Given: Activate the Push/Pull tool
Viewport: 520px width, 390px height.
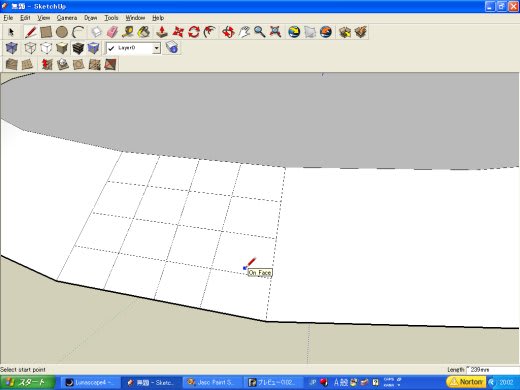Looking at the screenshot, I should coord(162,32).
